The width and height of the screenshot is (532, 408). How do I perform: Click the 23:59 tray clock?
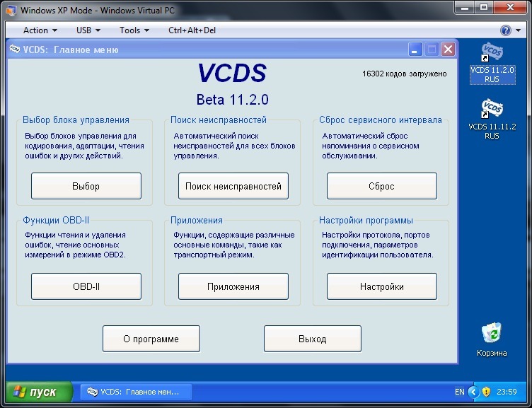coord(507,392)
